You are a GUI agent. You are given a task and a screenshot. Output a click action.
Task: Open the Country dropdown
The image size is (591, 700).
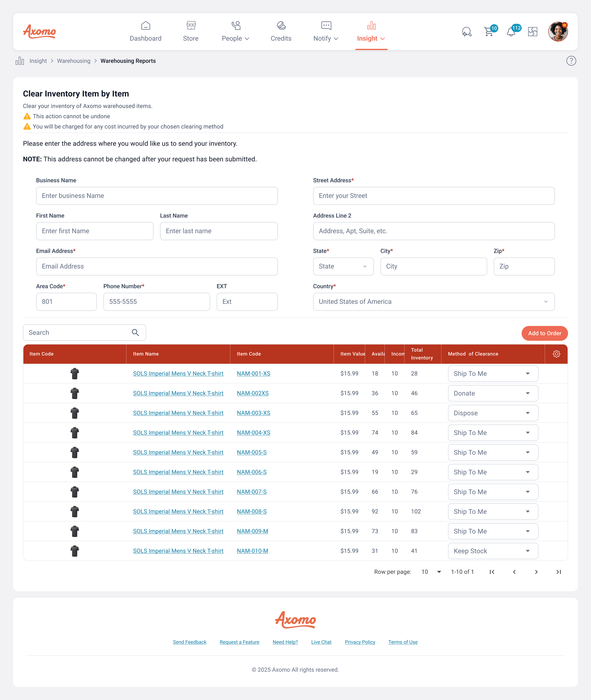(434, 302)
